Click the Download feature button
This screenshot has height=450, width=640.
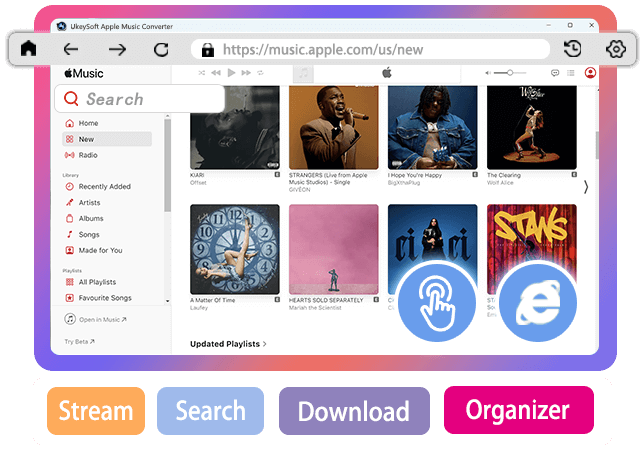[354, 411]
